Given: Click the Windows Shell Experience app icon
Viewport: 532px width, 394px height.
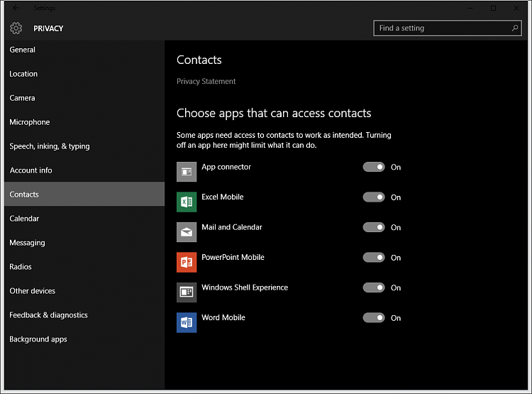Looking at the screenshot, I should pos(187,292).
